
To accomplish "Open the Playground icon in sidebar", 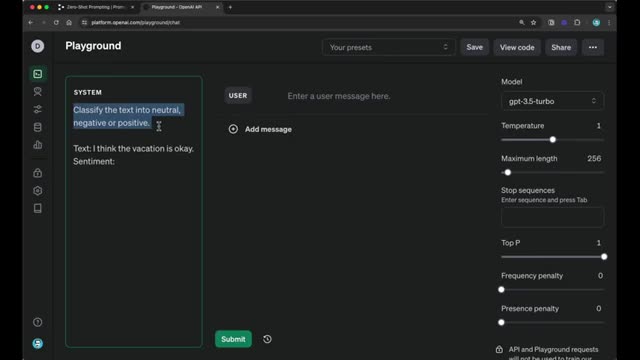I will [38, 74].
